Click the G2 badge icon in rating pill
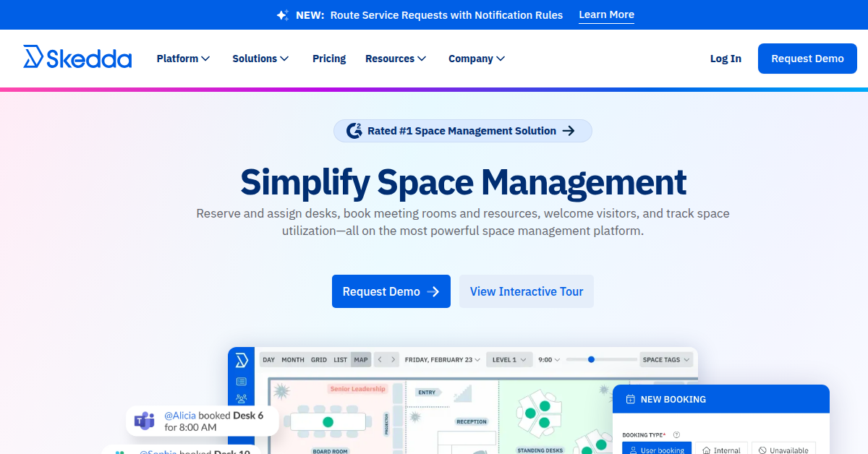Image resolution: width=868 pixels, height=454 pixels. [x=354, y=131]
